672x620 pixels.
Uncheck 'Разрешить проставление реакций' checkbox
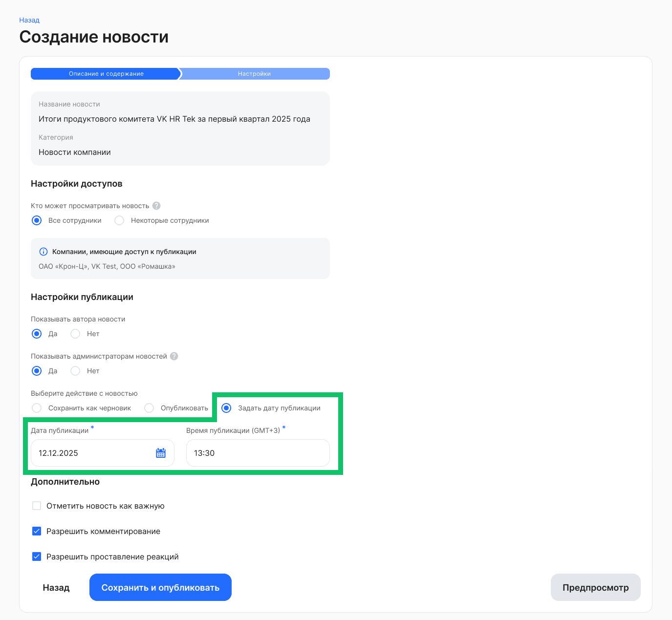(x=37, y=556)
